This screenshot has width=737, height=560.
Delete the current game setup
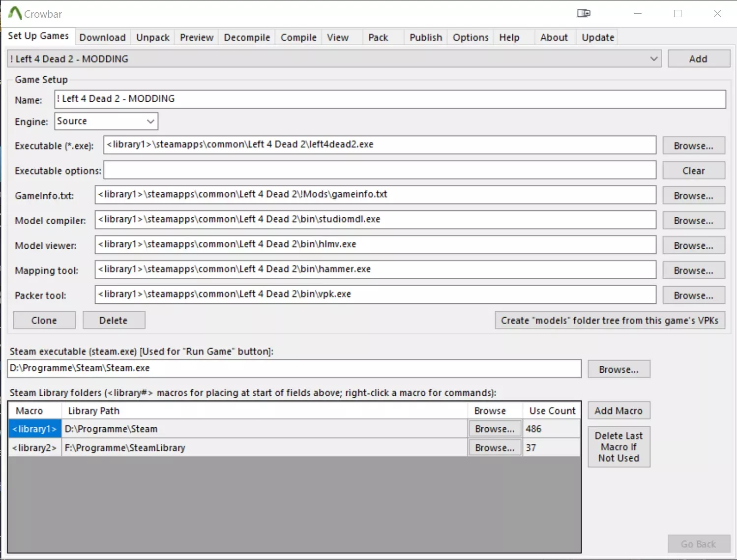pyautogui.click(x=114, y=320)
